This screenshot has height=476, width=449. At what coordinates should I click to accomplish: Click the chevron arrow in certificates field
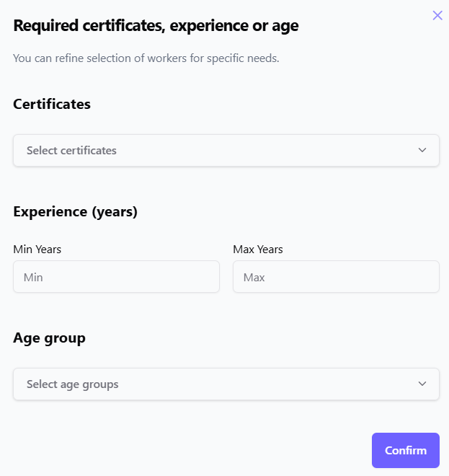click(422, 150)
